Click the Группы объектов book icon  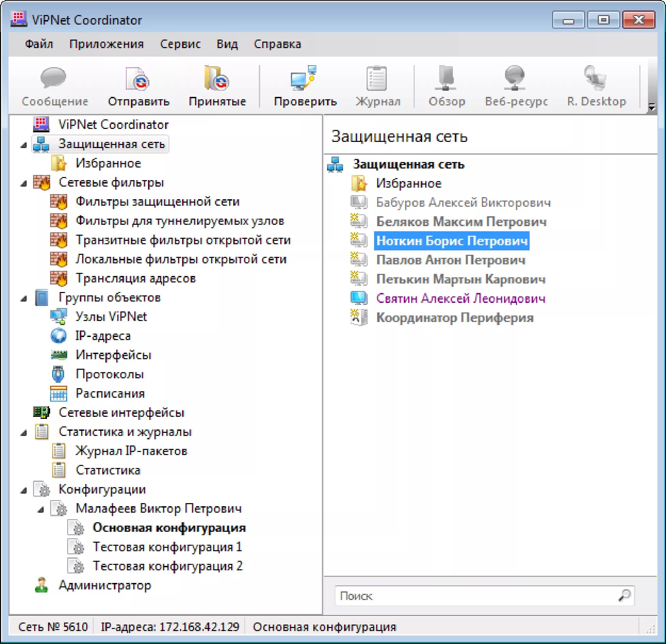[x=42, y=297]
